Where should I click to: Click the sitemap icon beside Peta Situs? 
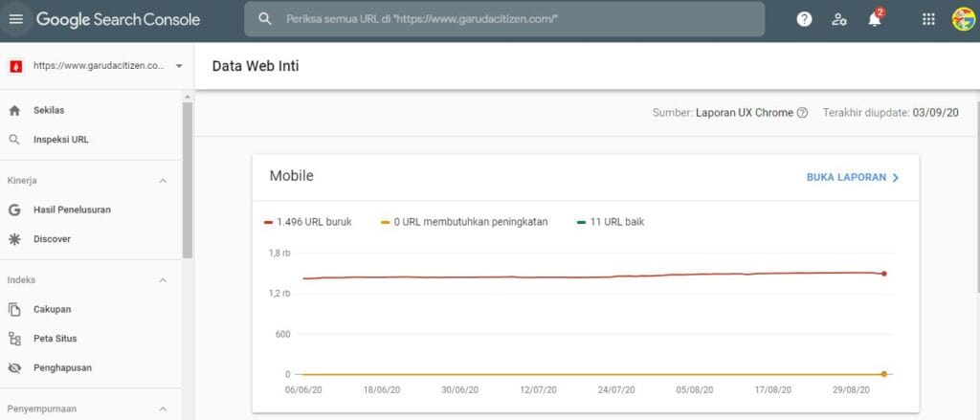[x=14, y=339]
